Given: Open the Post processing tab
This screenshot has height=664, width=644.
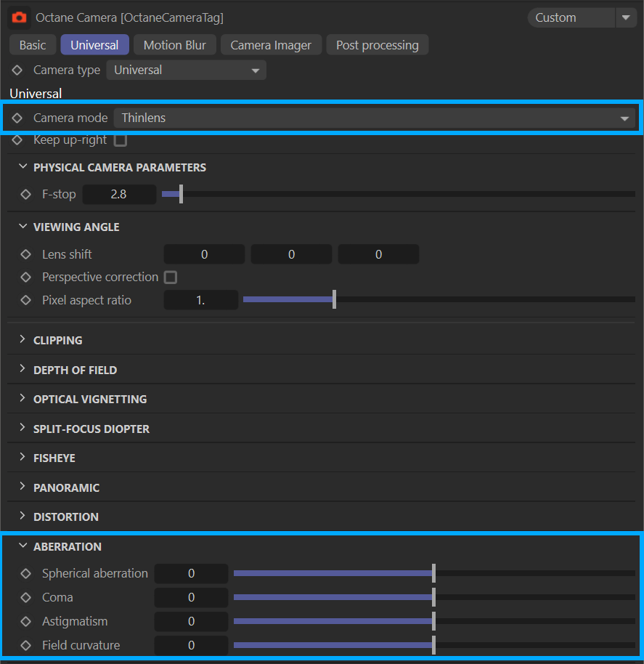Looking at the screenshot, I should click(377, 45).
